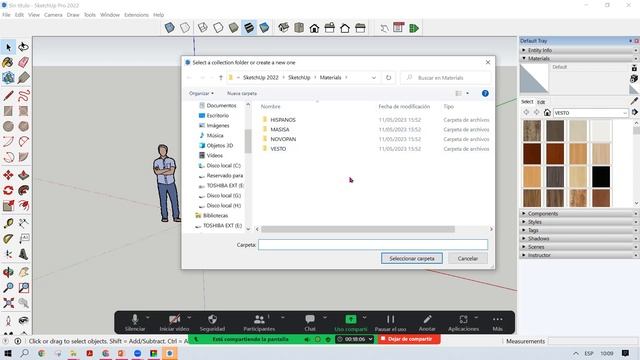
Task: Mute microphone with Silenciar
Action: click(135, 322)
